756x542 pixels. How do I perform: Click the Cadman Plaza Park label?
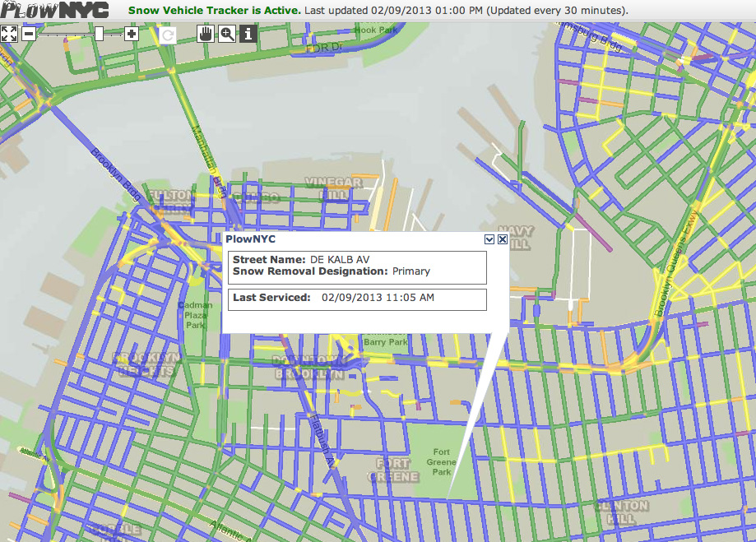click(195, 315)
